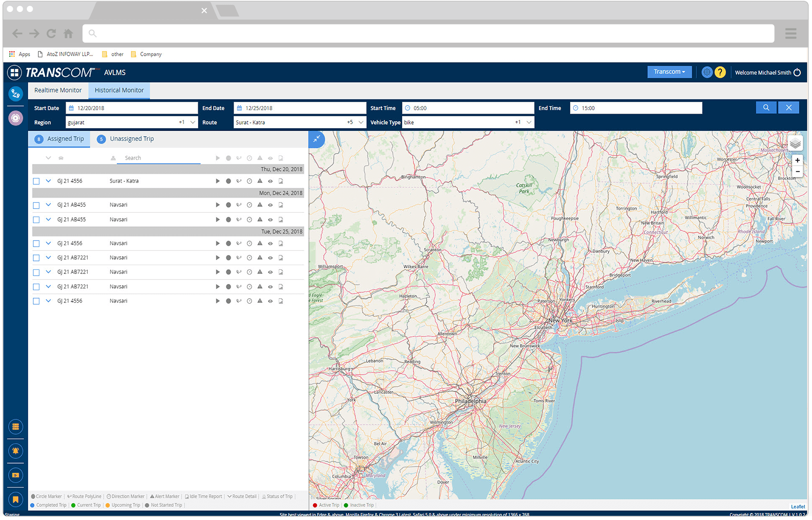Click the yellow help question mark icon
Image resolution: width=812 pixels, height=520 pixels.
click(720, 72)
